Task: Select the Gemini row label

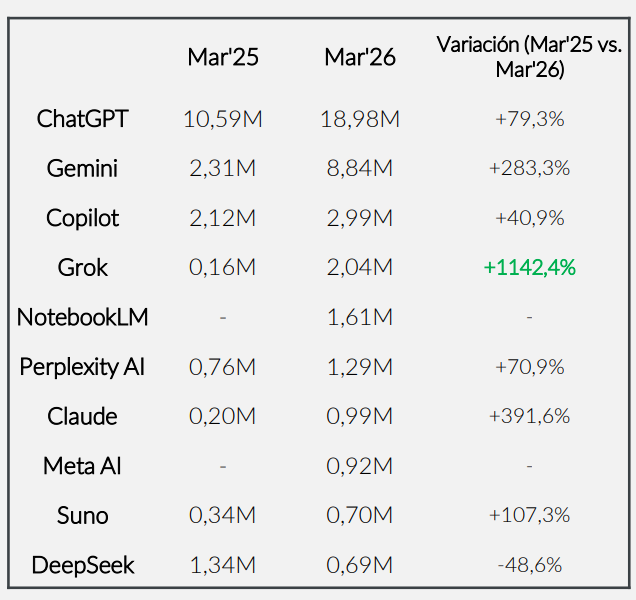Action: point(82,168)
